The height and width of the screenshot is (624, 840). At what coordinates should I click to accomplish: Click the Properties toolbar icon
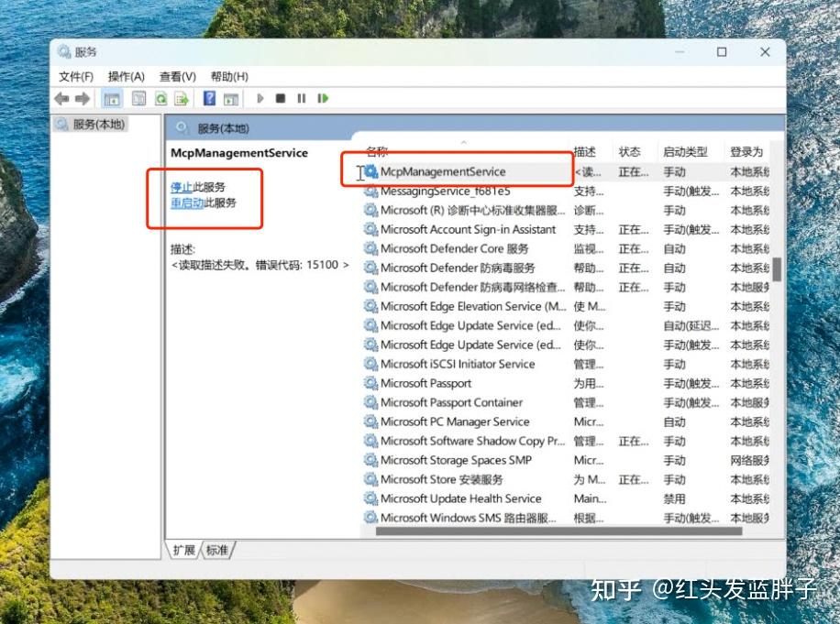point(138,98)
